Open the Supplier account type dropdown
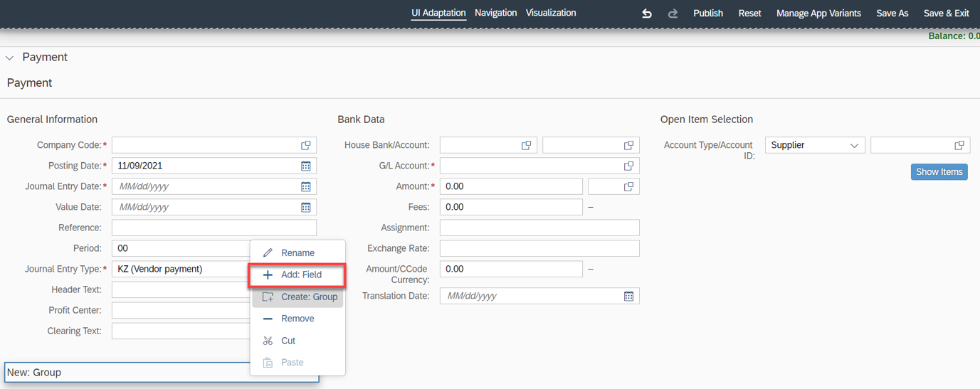Image resolution: width=980 pixels, height=389 pixels. pyautogui.click(x=815, y=145)
